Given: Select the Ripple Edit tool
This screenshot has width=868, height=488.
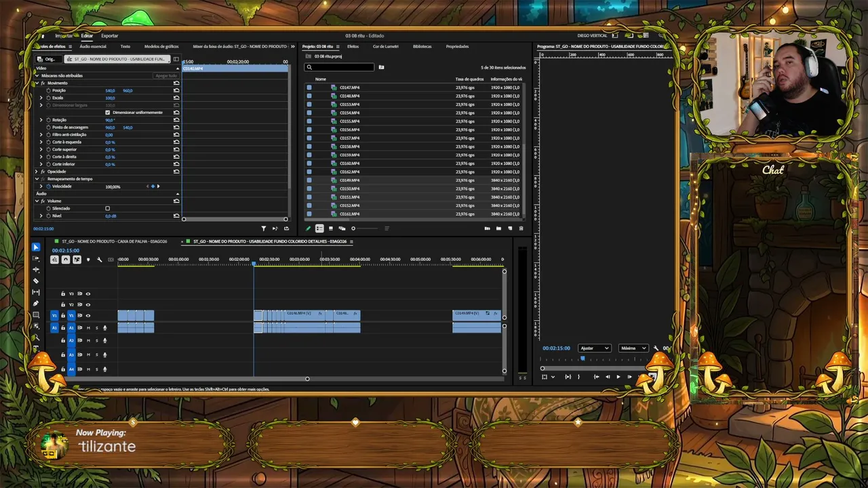Looking at the screenshot, I should click(36, 270).
